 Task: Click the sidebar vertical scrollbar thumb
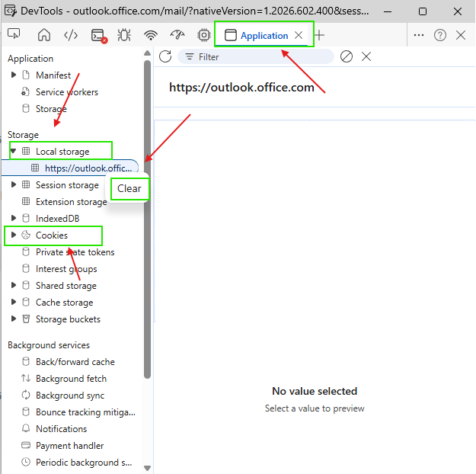148,219
